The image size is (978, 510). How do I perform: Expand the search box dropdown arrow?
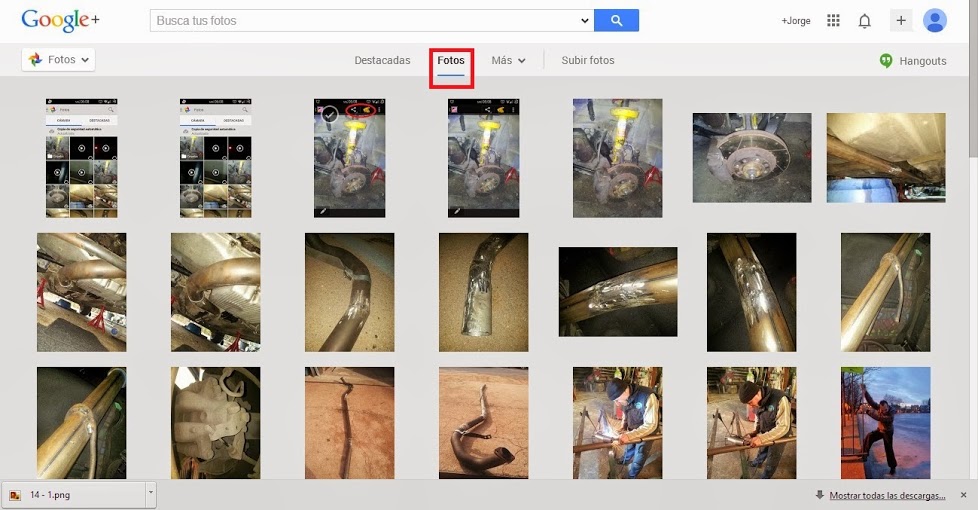(x=585, y=21)
